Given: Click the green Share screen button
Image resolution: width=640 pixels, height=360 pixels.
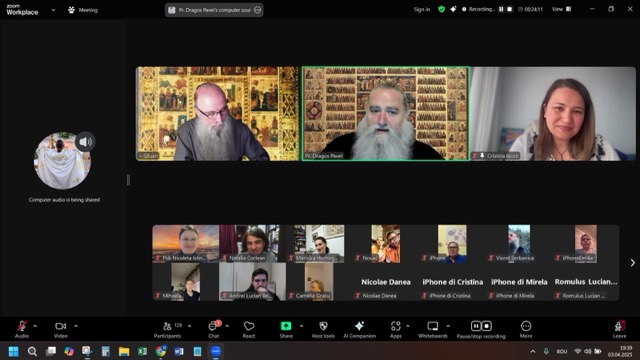Looking at the screenshot, I should (x=286, y=326).
